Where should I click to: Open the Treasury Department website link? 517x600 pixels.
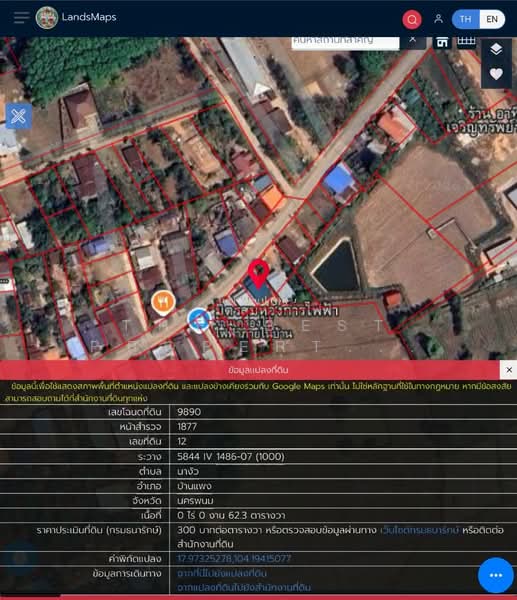(419, 530)
